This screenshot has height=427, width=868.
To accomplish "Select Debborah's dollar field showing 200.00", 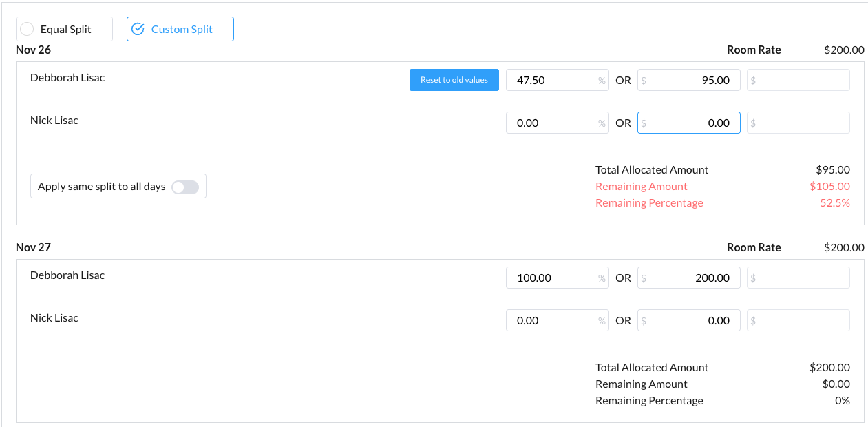I will pyautogui.click(x=688, y=278).
